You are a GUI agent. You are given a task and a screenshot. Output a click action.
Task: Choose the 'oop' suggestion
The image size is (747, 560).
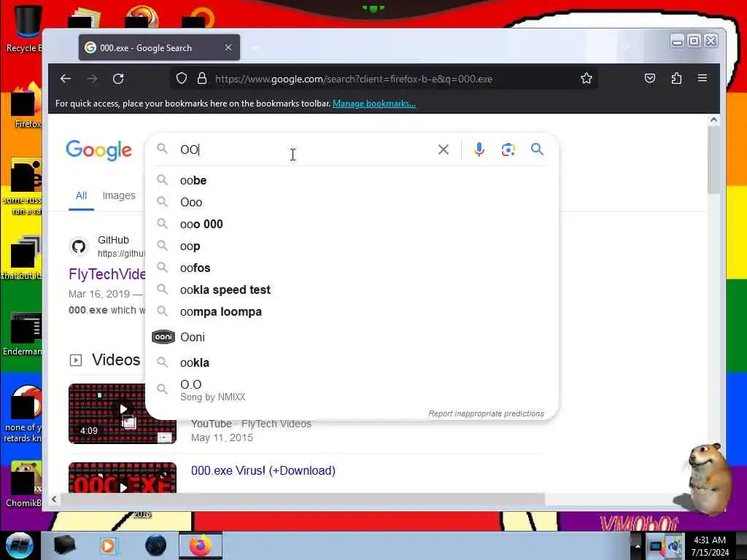pos(352,246)
